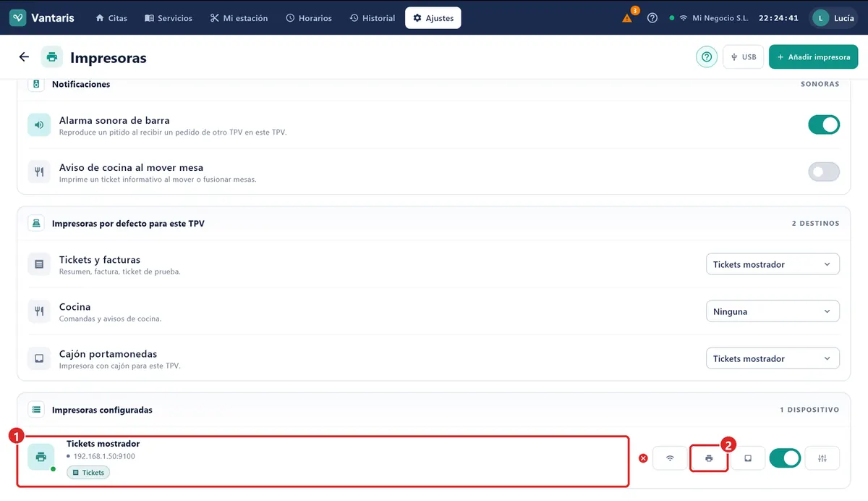
Task: Click the teal help circle next to USB
Action: [707, 57]
